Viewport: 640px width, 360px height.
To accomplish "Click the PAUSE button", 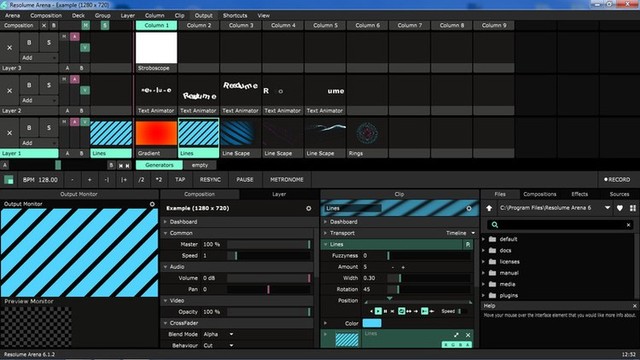I will (245, 180).
